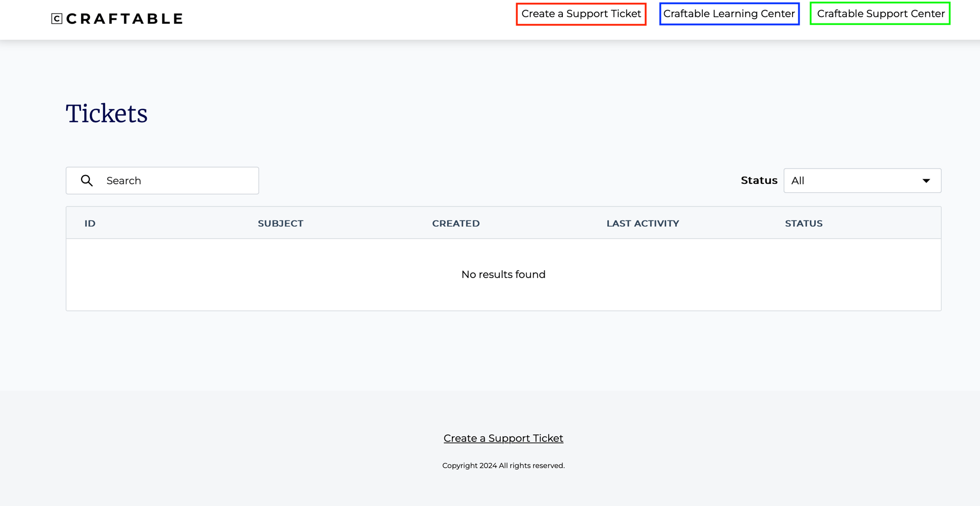Click the STATUS column header
This screenshot has height=506, width=980.
[804, 223]
